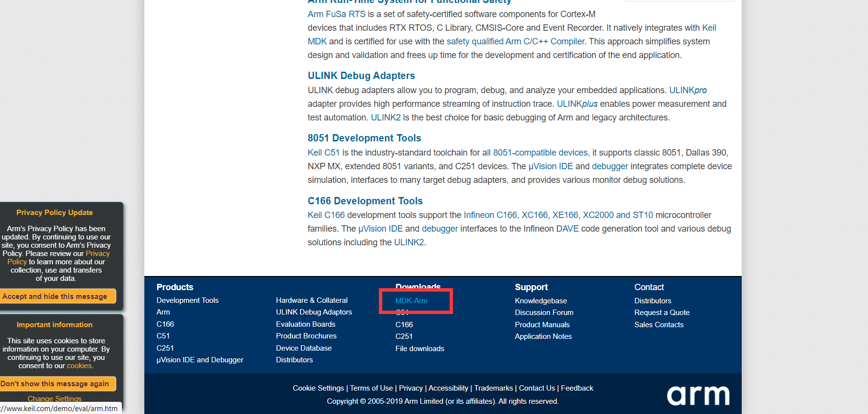Open Change Settings for cookies
Image resolution: width=868 pixels, height=414 pixels.
(x=55, y=398)
